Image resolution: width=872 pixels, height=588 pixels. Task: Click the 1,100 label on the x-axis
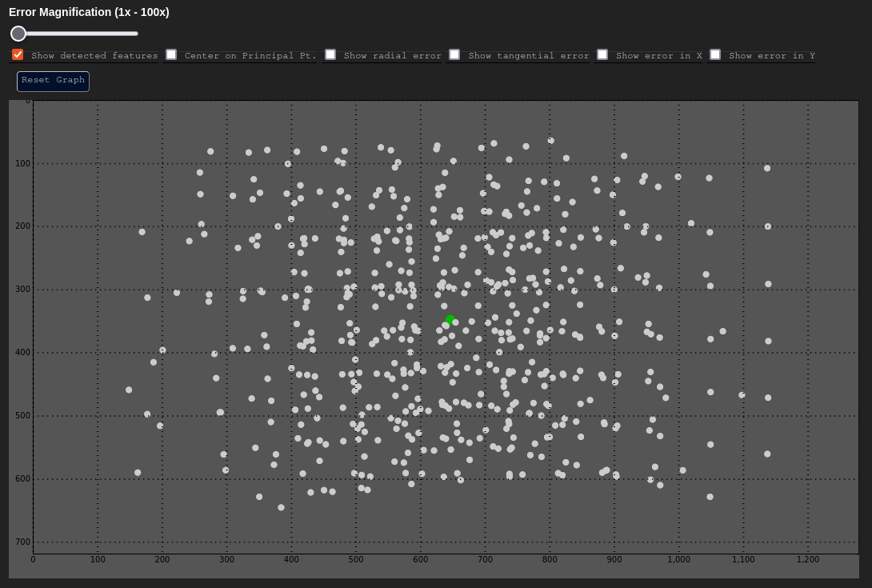pyautogui.click(x=743, y=560)
